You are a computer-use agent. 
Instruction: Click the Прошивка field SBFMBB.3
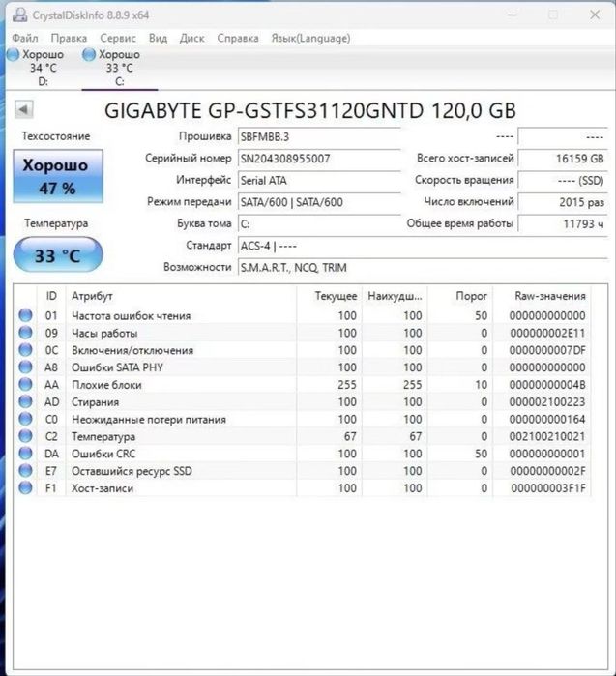pyautogui.click(x=319, y=136)
